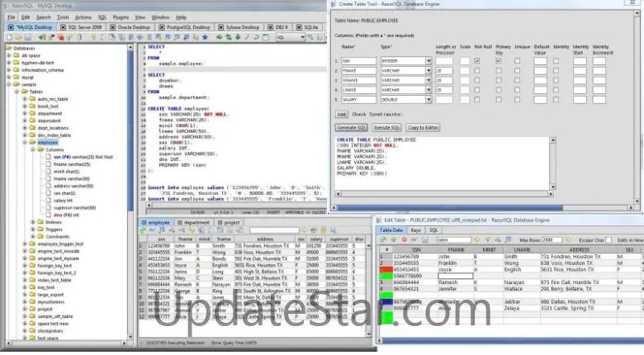Viewport: 644px width, 355px height.
Task: Click the green down-arrow icon in main toolbar
Action: click(238, 37)
